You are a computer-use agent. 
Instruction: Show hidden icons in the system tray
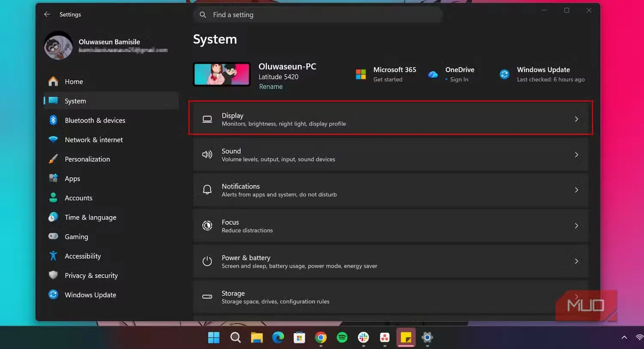click(624, 338)
